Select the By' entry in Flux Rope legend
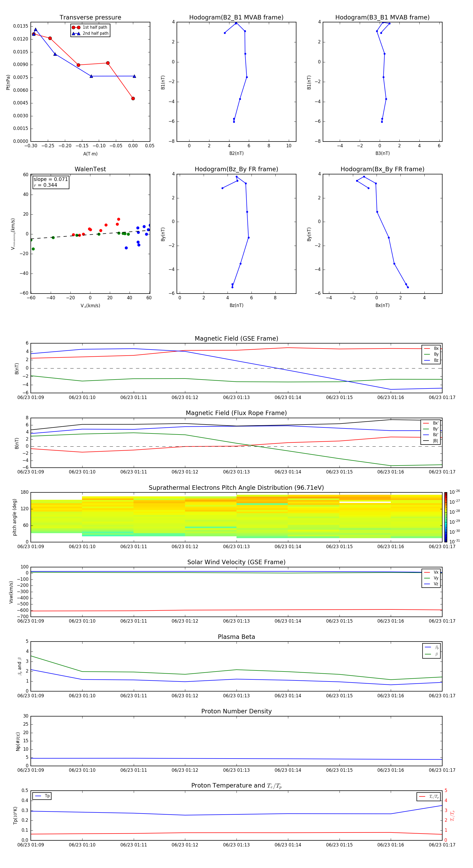The image size is (473, 868). (431, 429)
